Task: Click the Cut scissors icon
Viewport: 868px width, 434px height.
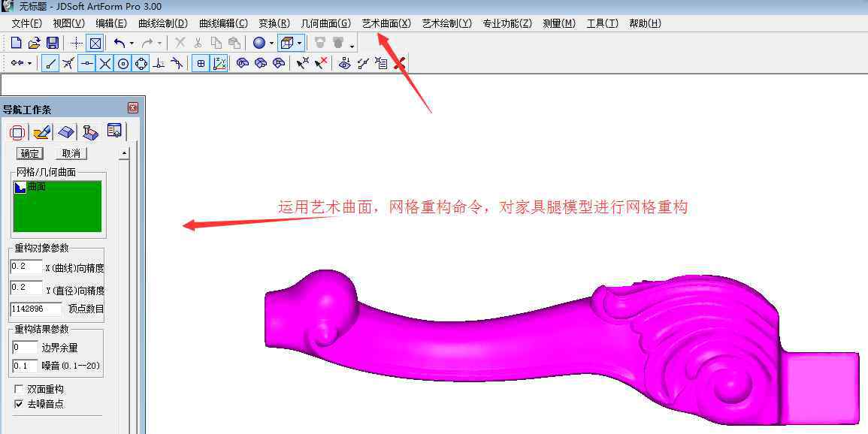Action: click(198, 43)
